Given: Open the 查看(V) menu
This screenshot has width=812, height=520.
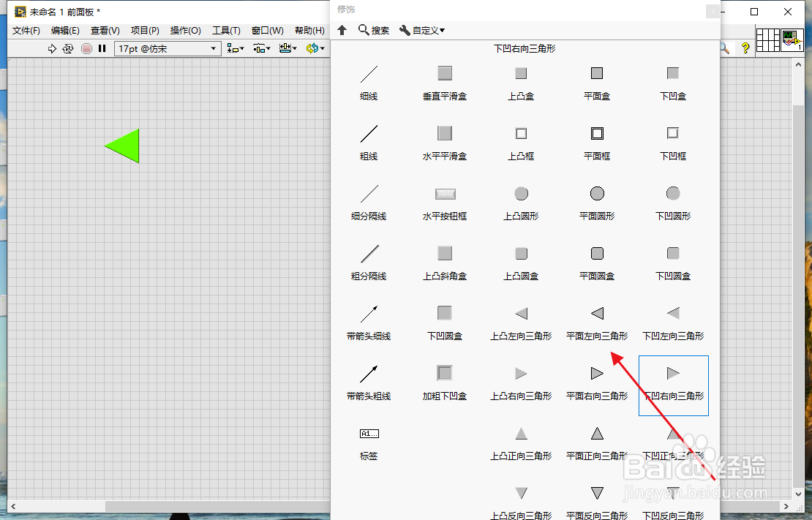Looking at the screenshot, I should point(105,31).
